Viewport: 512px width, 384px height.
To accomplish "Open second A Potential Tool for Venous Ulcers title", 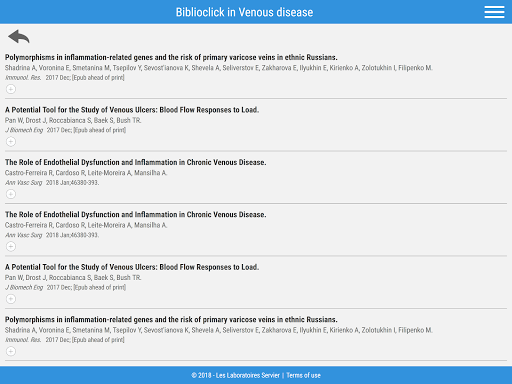I will coord(132,267).
